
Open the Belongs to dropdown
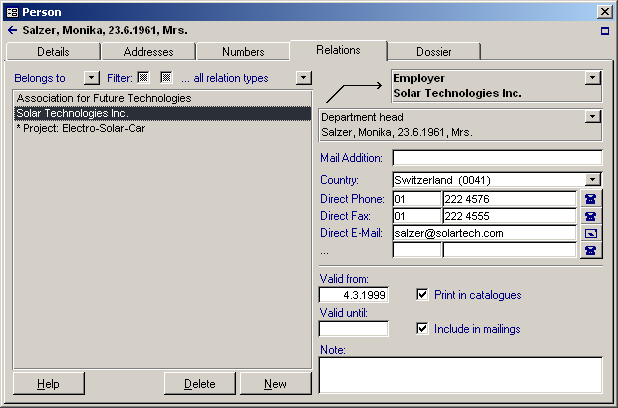pyautogui.click(x=92, y=77)
